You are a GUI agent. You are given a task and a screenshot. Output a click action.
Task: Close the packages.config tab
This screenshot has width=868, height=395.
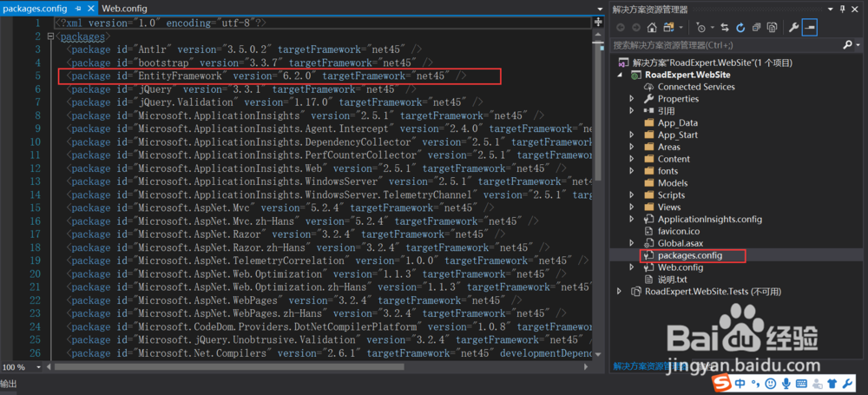click(90, 9)
